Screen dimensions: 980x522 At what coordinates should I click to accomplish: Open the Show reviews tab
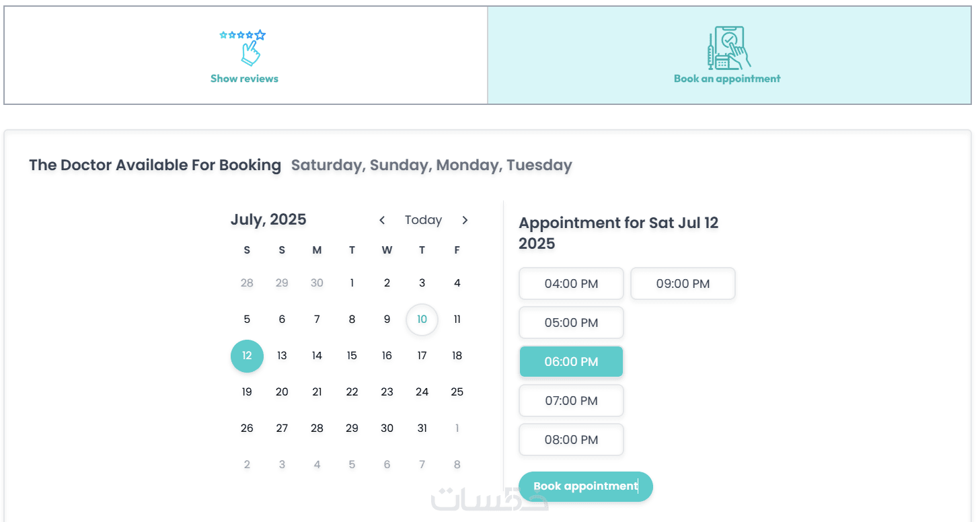coord(244,79)
